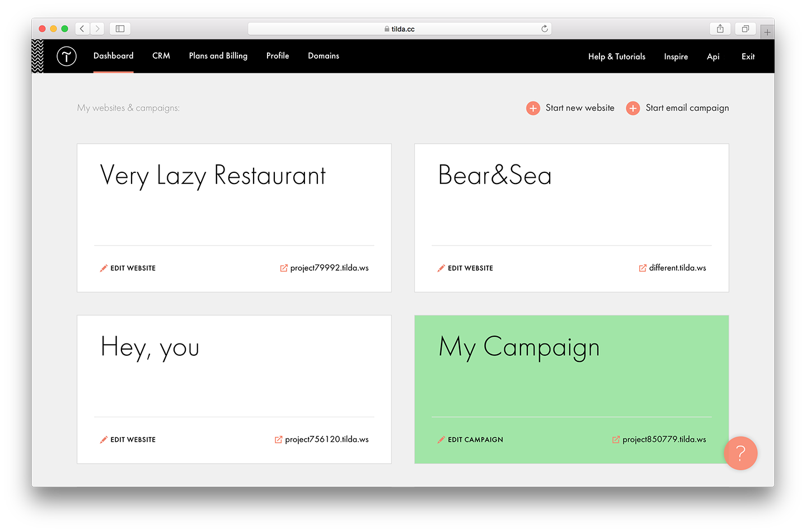This screenshot has width=806, height=532.
Task: Open the project79992.tilda.ws link
Action: [x=329, y=268]
